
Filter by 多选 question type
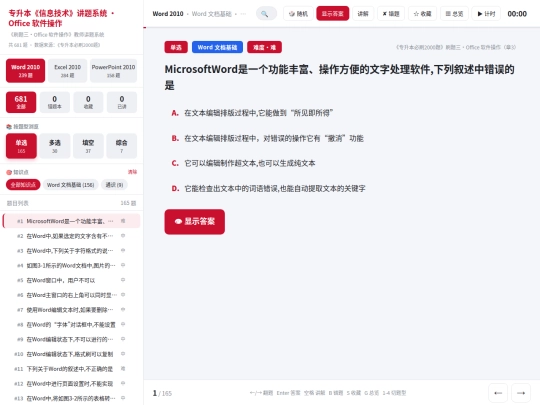pyautogui.click(x=55, y=146)
